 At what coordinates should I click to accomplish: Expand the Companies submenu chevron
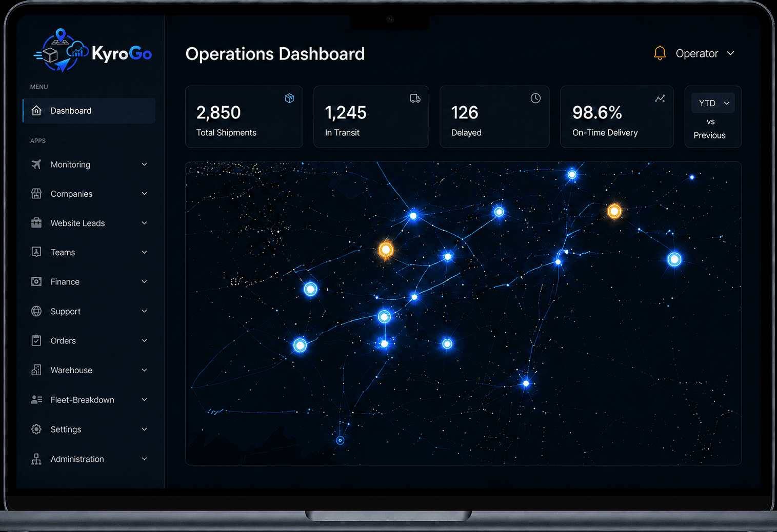point(144,194)
